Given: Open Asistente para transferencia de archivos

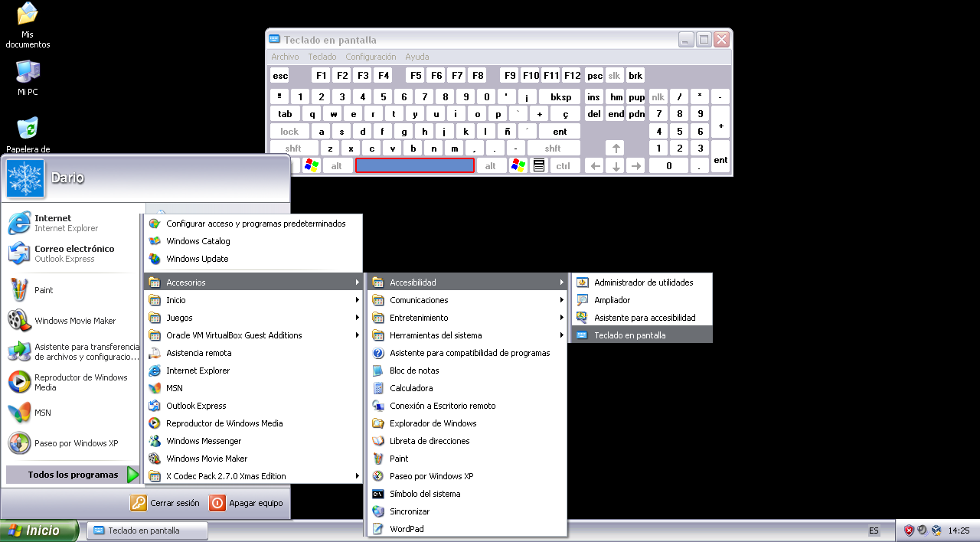Looking at the screenshot, I should point(72,351).
